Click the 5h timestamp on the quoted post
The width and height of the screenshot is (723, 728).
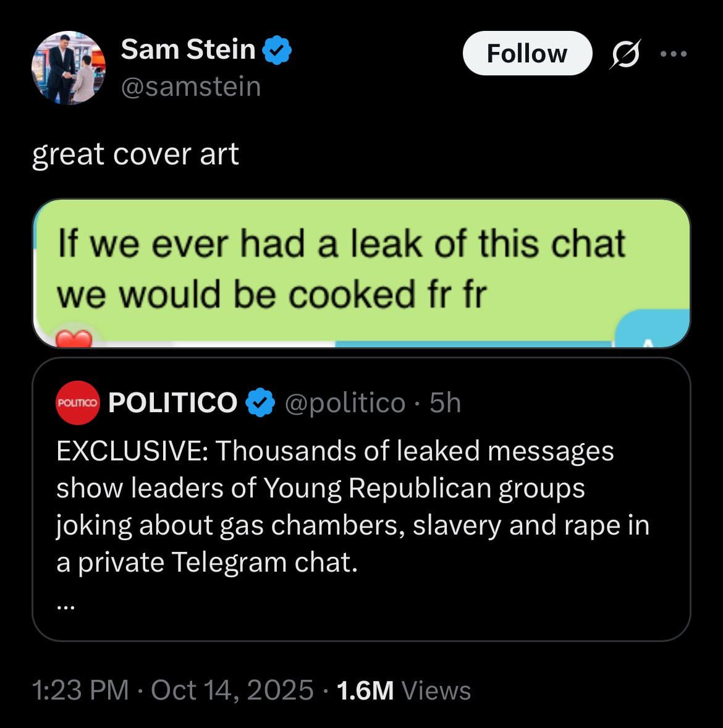(446, 403)
